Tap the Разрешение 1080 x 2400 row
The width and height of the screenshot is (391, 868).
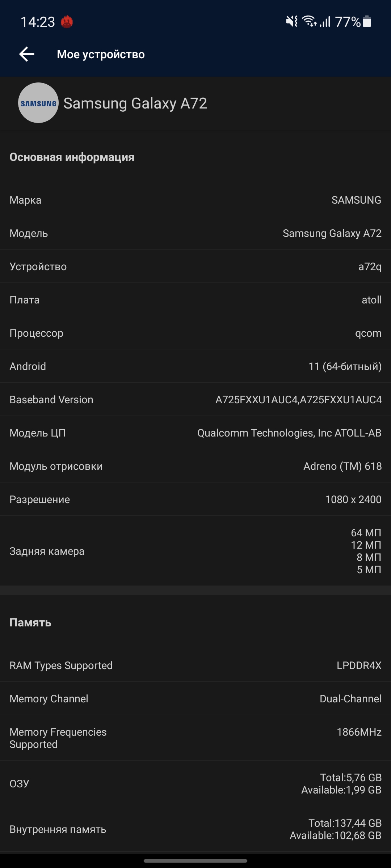click(x=195, y=499)
